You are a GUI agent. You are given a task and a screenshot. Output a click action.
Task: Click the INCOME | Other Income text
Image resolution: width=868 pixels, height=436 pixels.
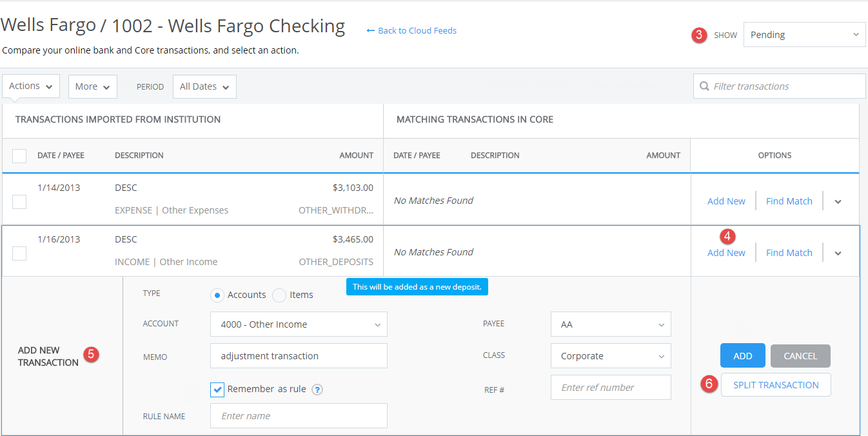166,262
